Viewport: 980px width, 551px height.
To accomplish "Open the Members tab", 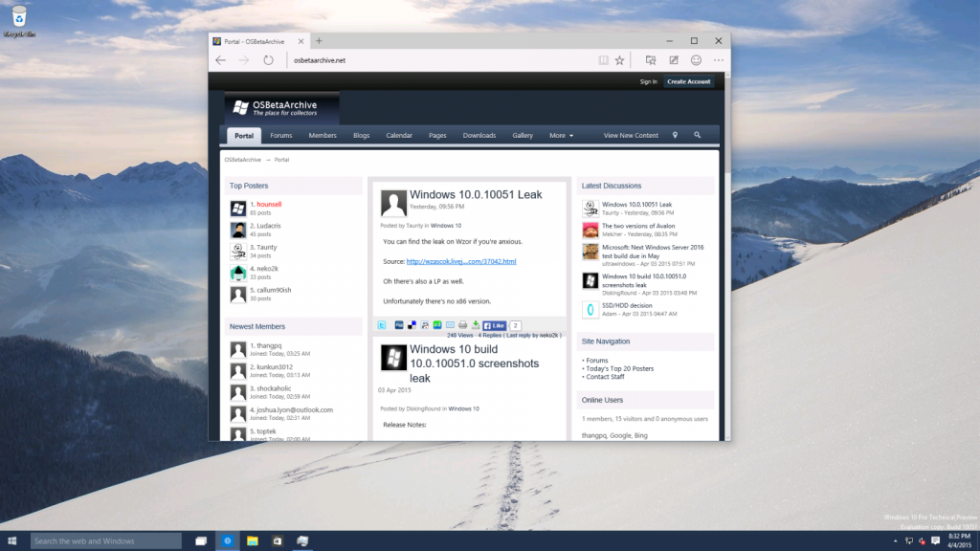I will [x=323, y=136].
